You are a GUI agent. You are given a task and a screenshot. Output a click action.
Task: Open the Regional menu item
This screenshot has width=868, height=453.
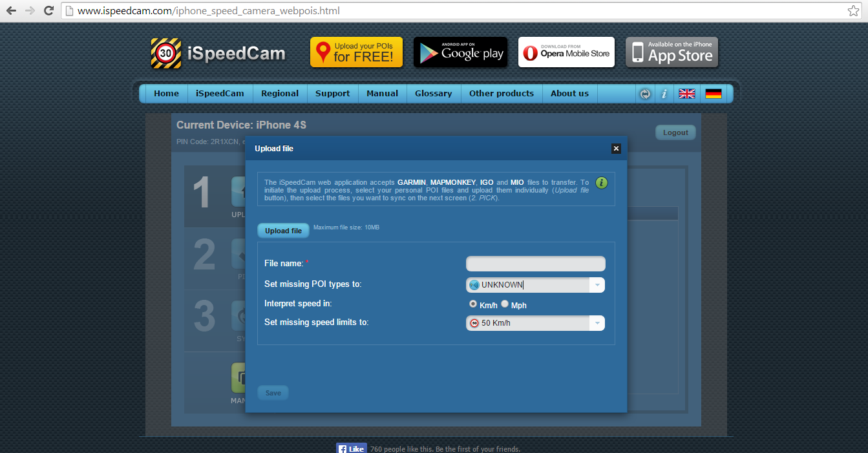pos(280,94)
